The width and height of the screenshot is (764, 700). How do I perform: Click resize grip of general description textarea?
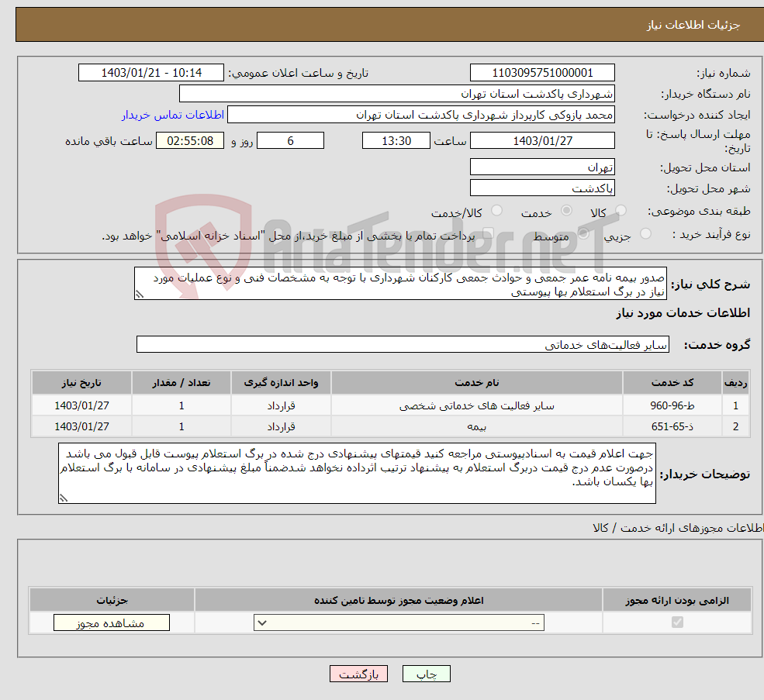click(x=140, y=295)
